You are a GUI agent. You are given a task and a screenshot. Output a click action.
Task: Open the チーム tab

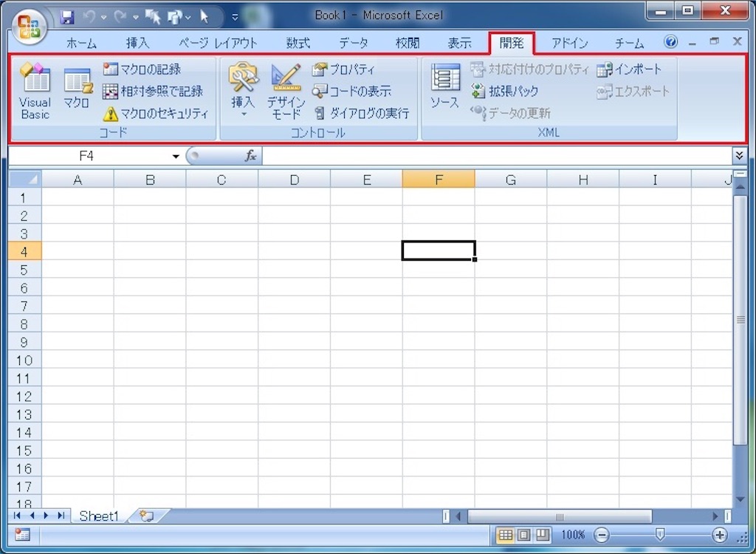629,44
